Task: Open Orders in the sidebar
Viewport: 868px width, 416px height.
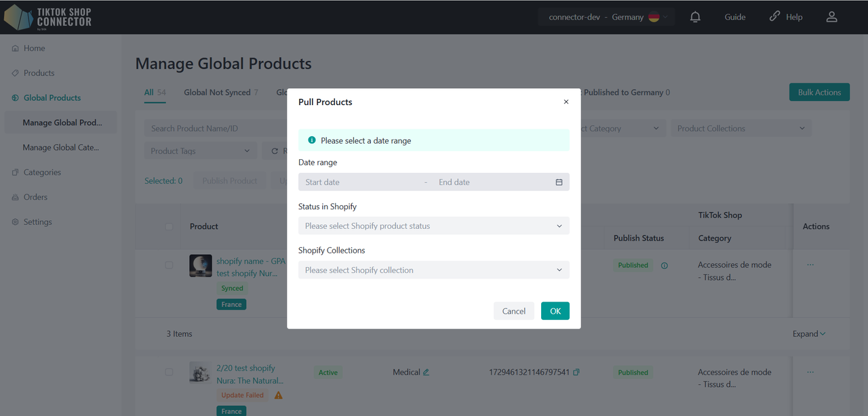Action: point(35,197)
